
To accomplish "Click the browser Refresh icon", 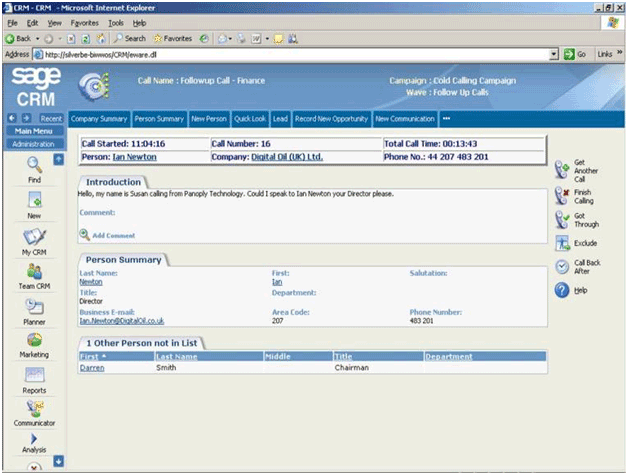I will tap(86, 39).
